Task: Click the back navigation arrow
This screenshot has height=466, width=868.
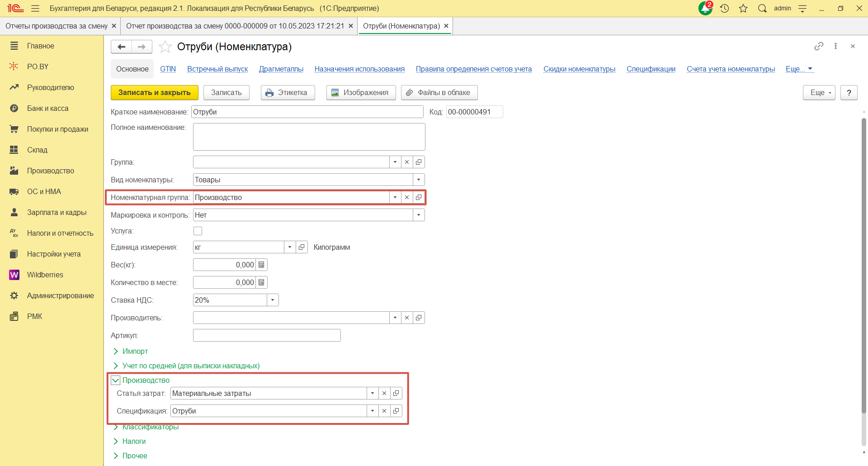Action: pyautogui.click(x=121, y=47)
